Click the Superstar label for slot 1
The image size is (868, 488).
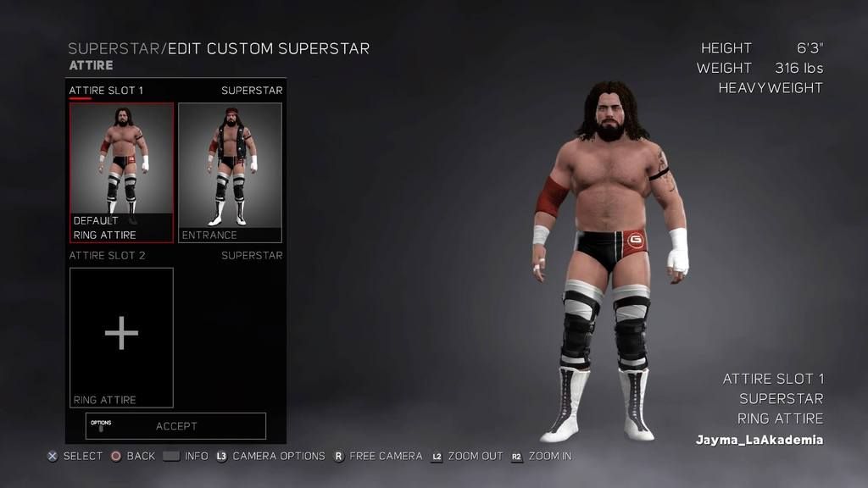252,90
